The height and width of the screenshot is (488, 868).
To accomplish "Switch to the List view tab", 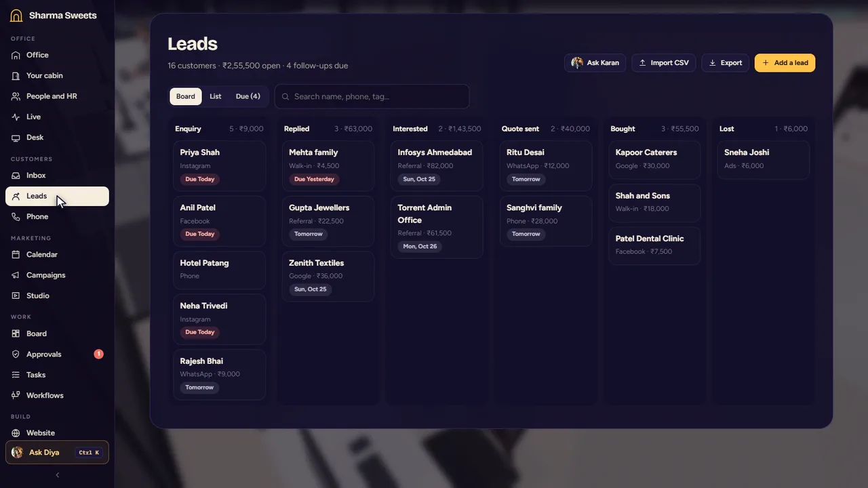I will pos(215,96).
